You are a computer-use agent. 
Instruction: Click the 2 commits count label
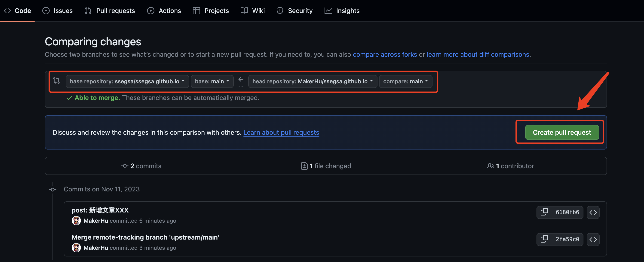pyautogui.click(x=141, y=165)
